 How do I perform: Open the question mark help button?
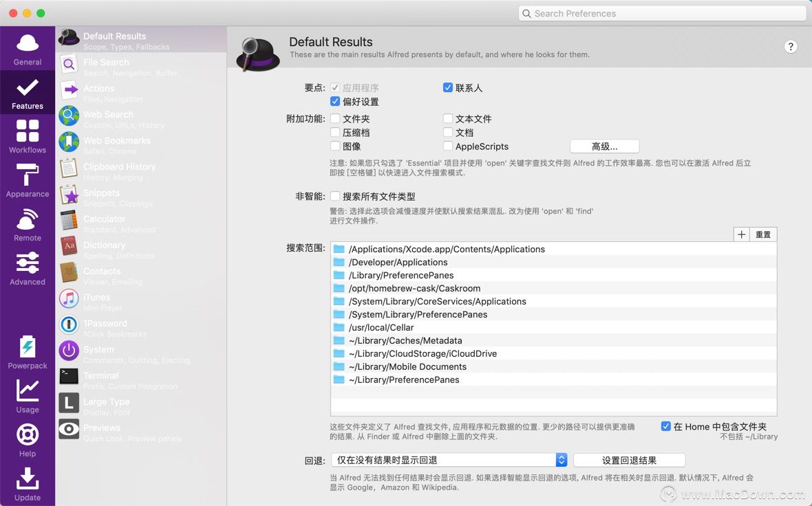(790, 47)
